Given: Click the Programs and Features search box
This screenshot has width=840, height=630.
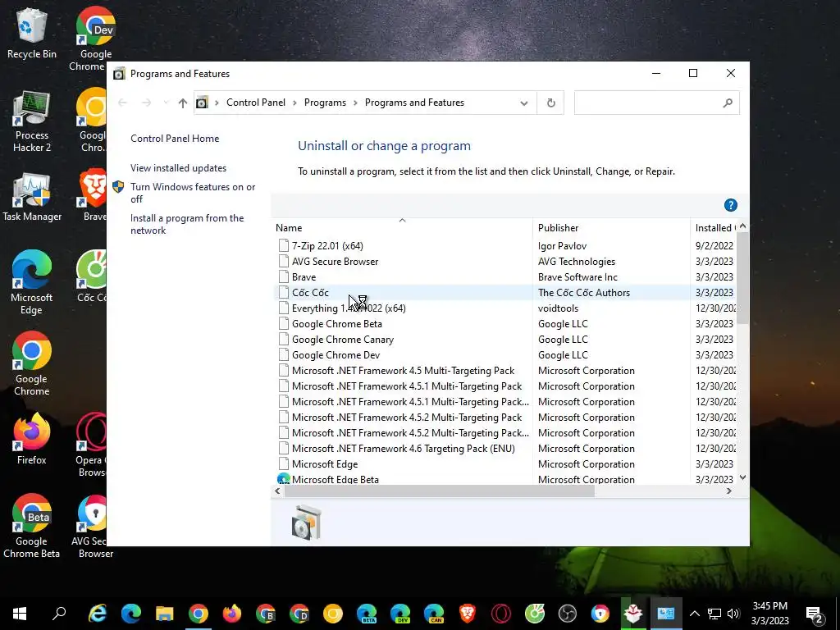Looking at the screenshot, I should 657,103.
